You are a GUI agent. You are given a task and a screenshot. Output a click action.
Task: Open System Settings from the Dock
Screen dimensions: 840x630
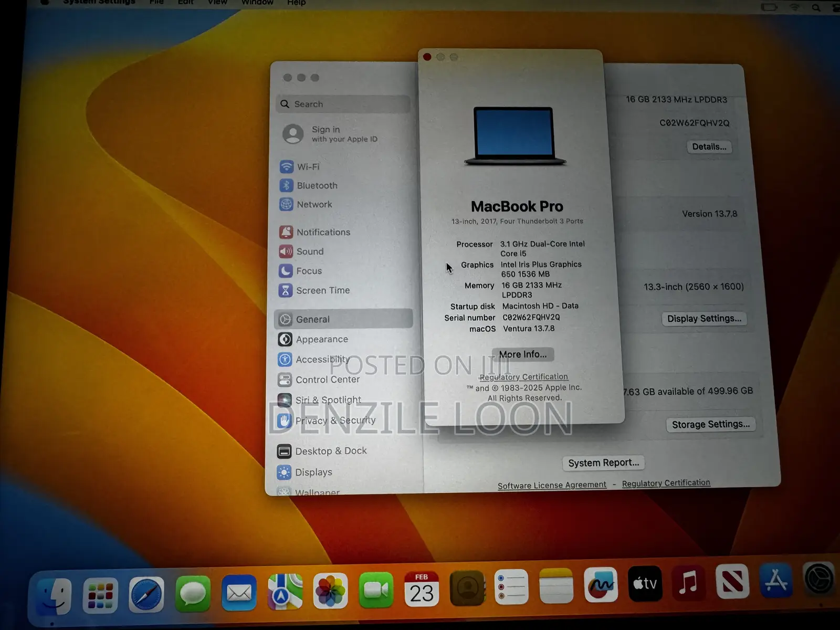(819, 579)
